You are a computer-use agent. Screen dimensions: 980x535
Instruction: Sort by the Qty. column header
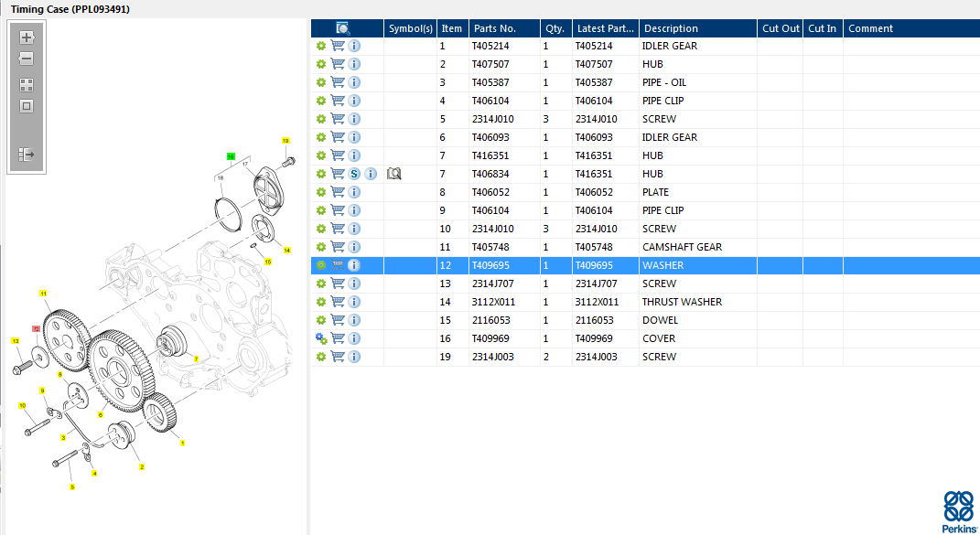(555, 28)
